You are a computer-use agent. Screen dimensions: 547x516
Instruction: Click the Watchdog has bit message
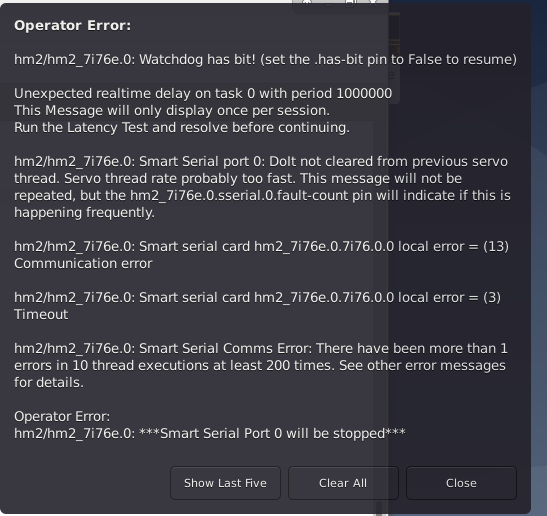(265, 60)
